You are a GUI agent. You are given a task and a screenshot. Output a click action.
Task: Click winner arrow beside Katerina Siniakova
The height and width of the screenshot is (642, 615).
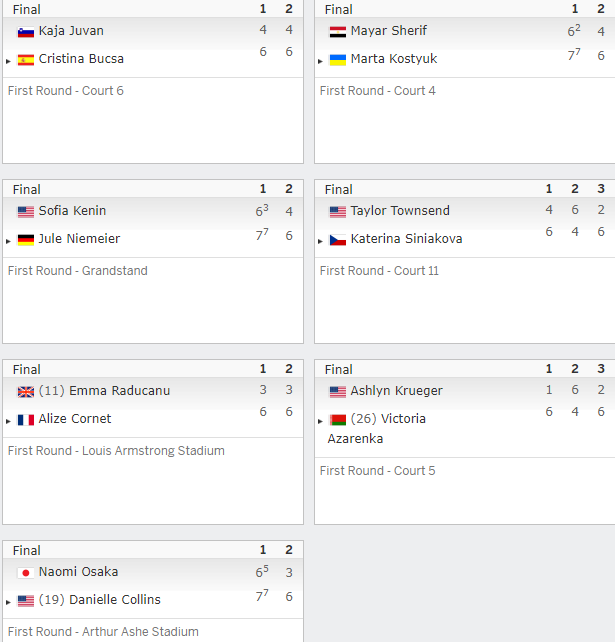point(320,241)
